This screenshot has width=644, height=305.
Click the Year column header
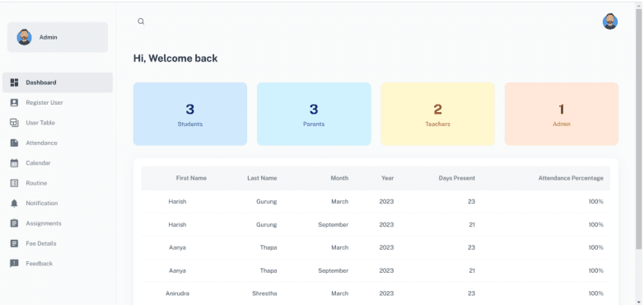point(387,178)
